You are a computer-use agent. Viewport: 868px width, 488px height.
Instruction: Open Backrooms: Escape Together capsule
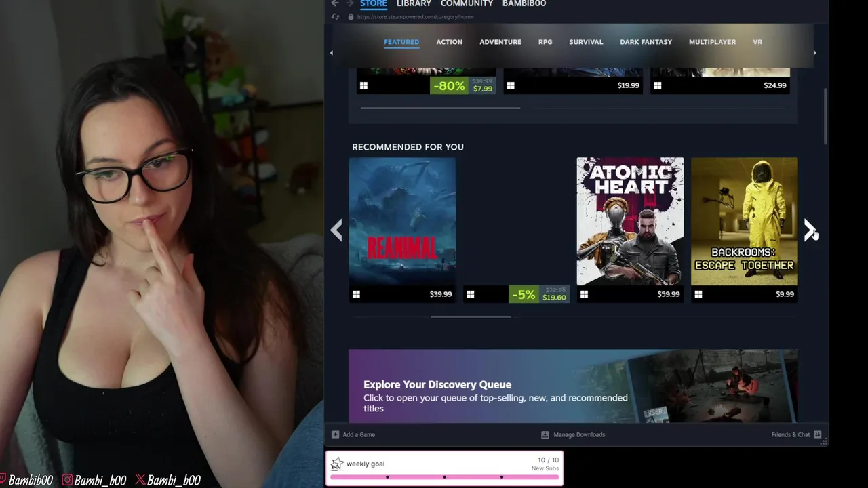(744, 222)
